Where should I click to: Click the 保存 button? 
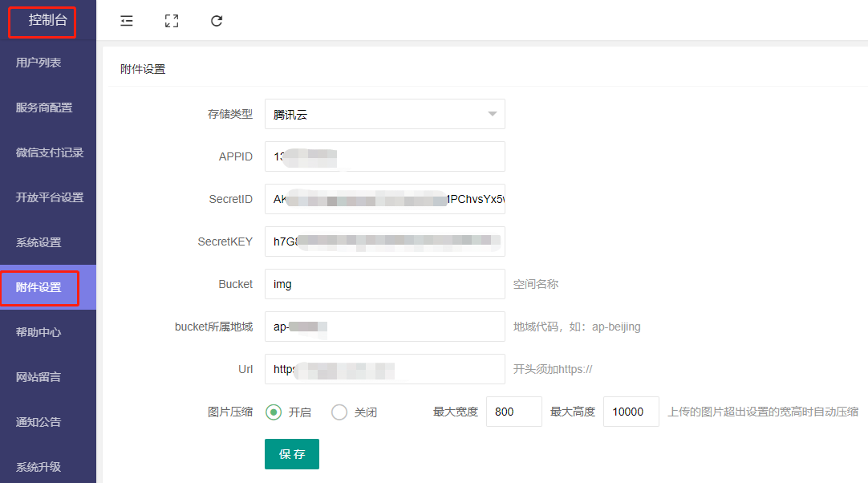pos(292,454)
